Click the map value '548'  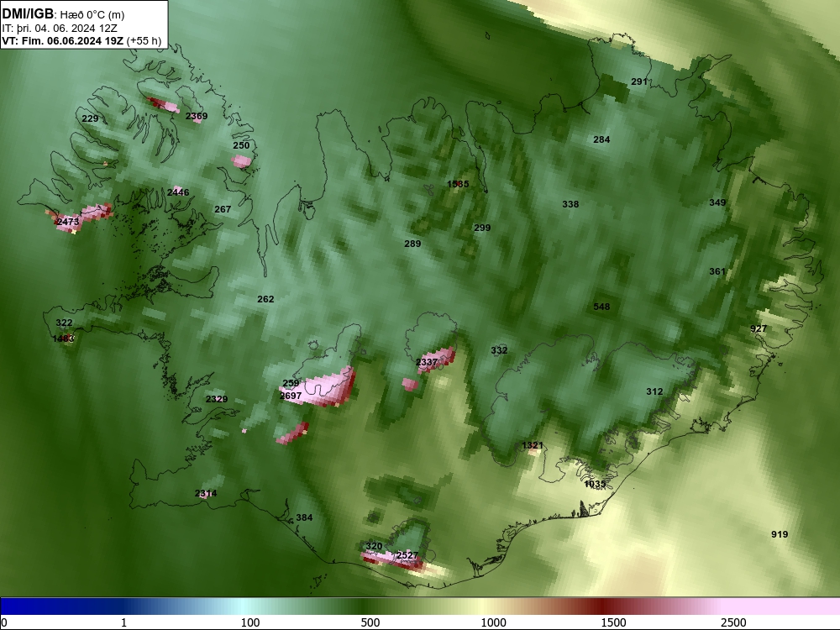click(601, 307)
